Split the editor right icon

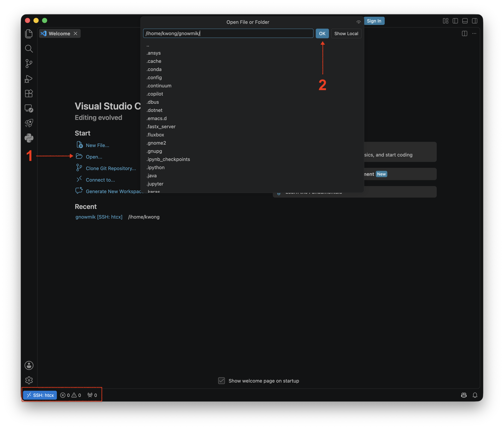click(464, 34)
